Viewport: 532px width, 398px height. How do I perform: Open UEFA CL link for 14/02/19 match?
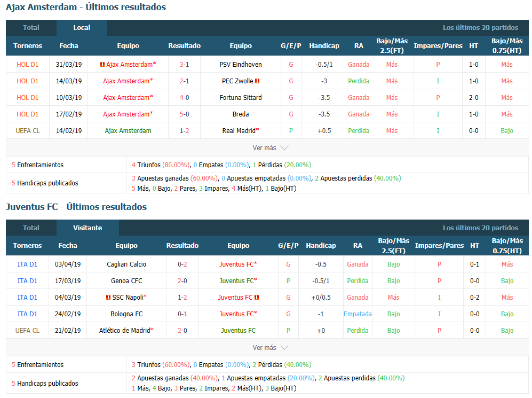28,131
